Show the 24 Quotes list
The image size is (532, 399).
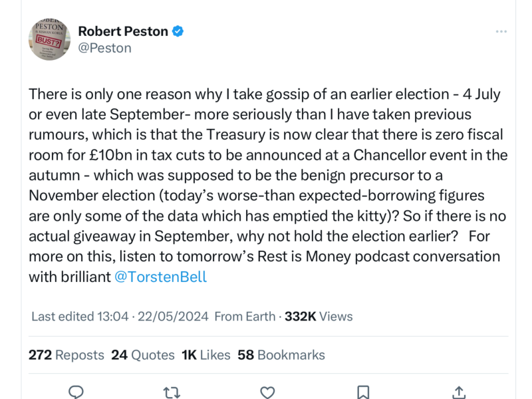click(143, 355)
